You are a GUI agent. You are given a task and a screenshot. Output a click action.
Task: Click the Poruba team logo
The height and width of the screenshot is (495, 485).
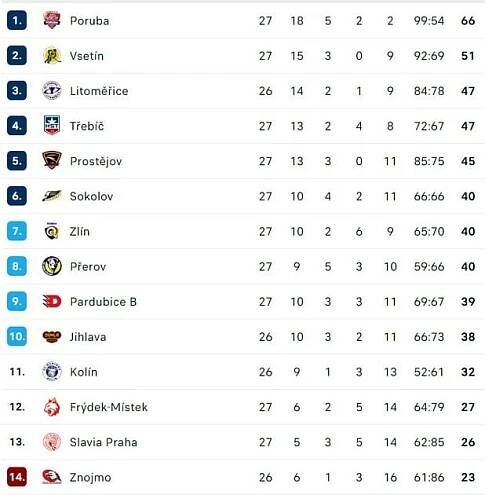[x=52, y=20]
